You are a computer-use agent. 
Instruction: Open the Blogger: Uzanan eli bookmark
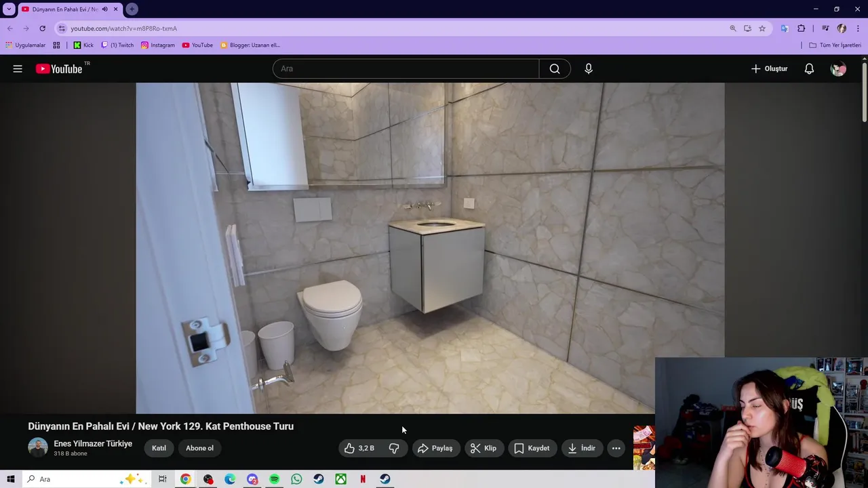click(250, 45)
